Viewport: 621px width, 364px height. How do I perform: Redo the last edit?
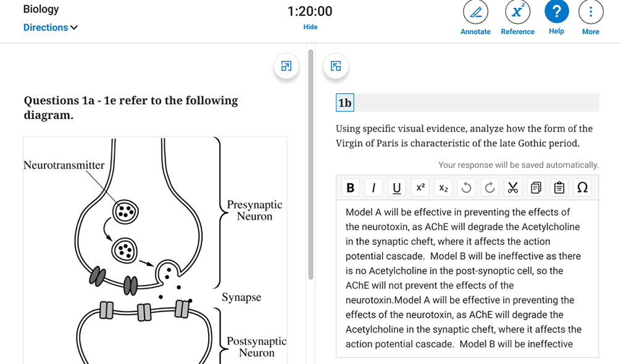click(x=490, y=188)
